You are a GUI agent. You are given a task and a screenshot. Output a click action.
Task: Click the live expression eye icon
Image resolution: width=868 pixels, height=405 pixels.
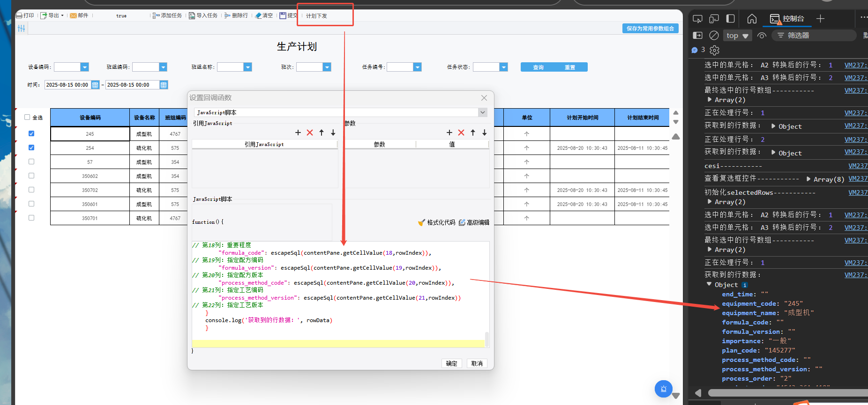762,36
